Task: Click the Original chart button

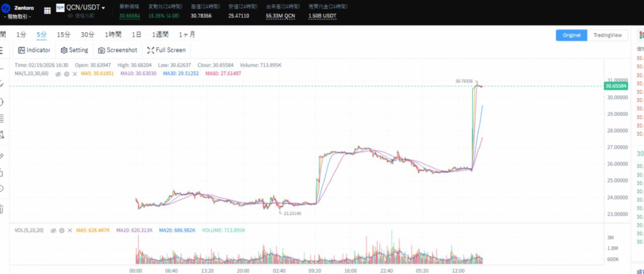Action: pos(571,35)
